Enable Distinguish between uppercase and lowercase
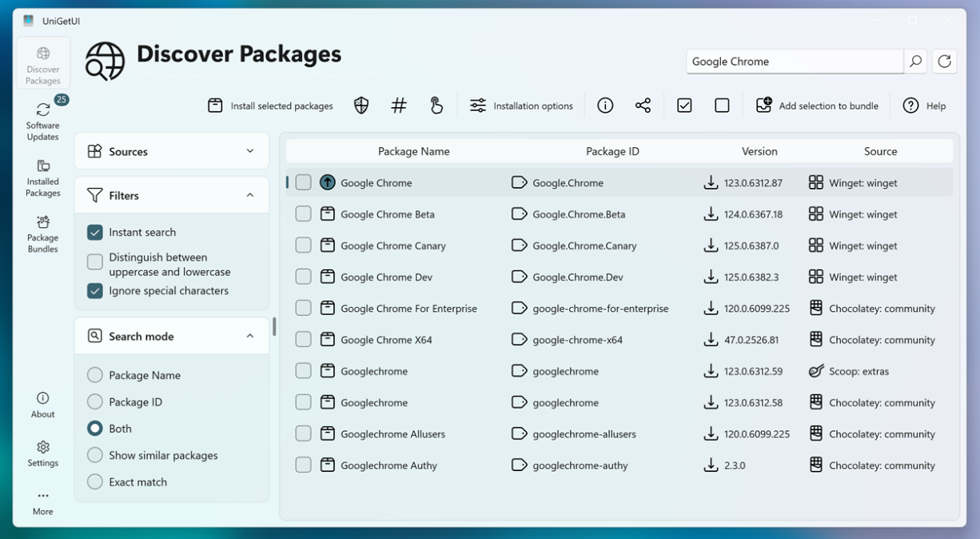This screenshot has width=980, height=539. coord(94,262)
